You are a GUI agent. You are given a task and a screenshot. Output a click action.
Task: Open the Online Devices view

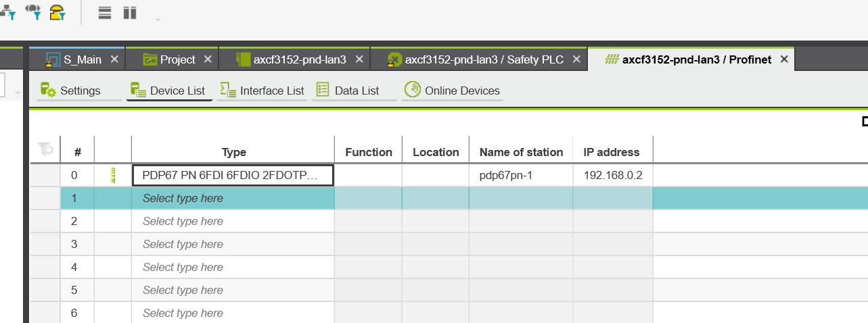click(x=452, y=91)
